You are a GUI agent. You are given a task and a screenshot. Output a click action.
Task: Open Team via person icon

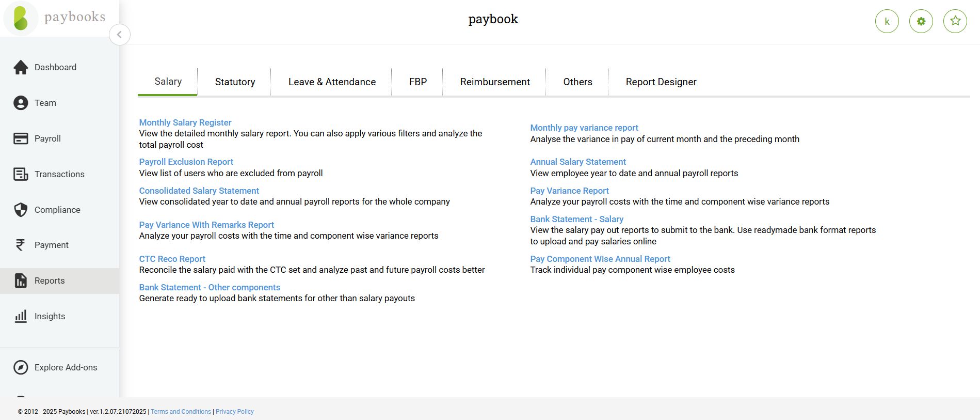pos(21,103)
